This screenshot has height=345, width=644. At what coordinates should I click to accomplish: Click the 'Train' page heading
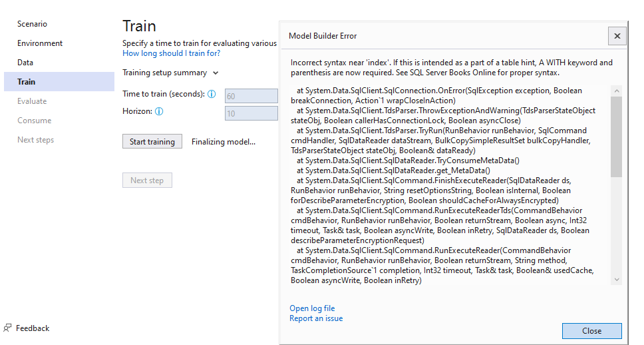tap(139, 26)
